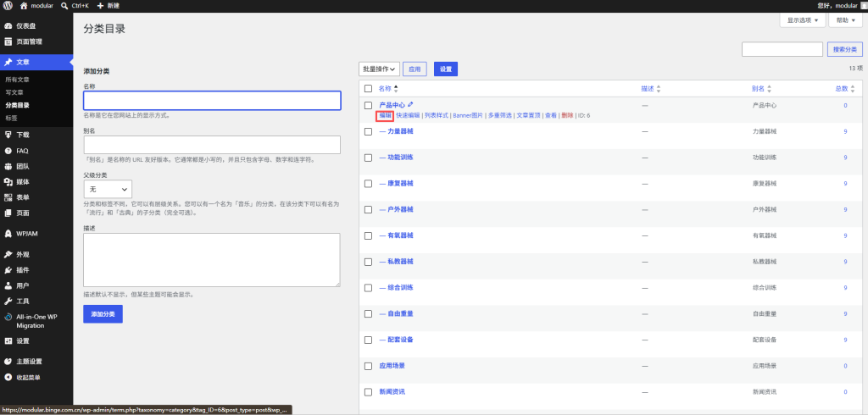Open the modular site home icon
Image resolution: width=868 pixels, height=415 pixels.
24,6
